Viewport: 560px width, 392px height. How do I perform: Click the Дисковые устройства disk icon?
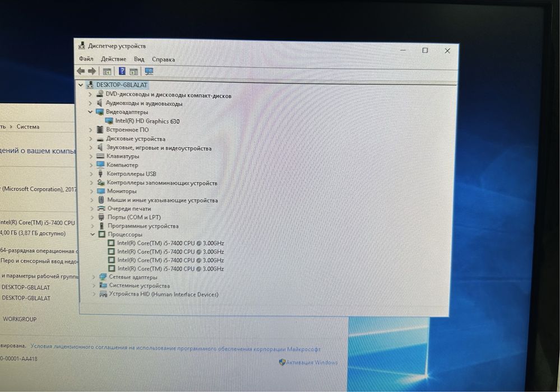coord(100,139)
